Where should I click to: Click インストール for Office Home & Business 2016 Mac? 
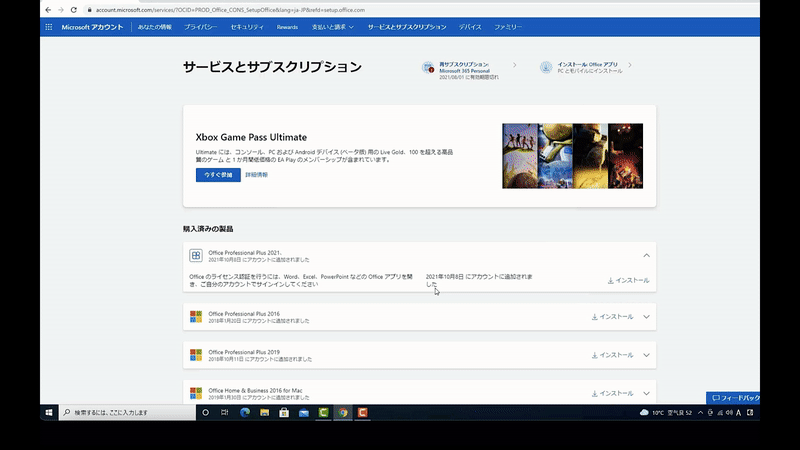pos(612,393)
